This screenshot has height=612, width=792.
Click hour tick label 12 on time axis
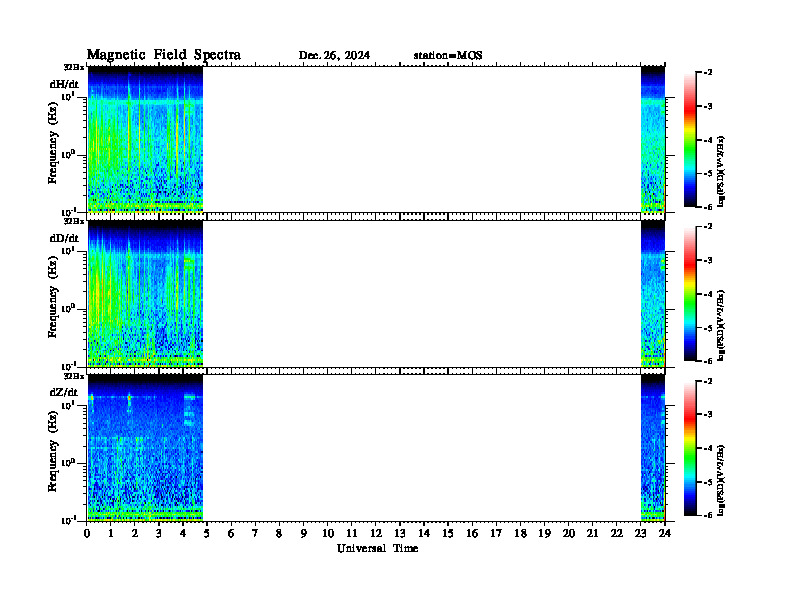[x=376, y=533]
